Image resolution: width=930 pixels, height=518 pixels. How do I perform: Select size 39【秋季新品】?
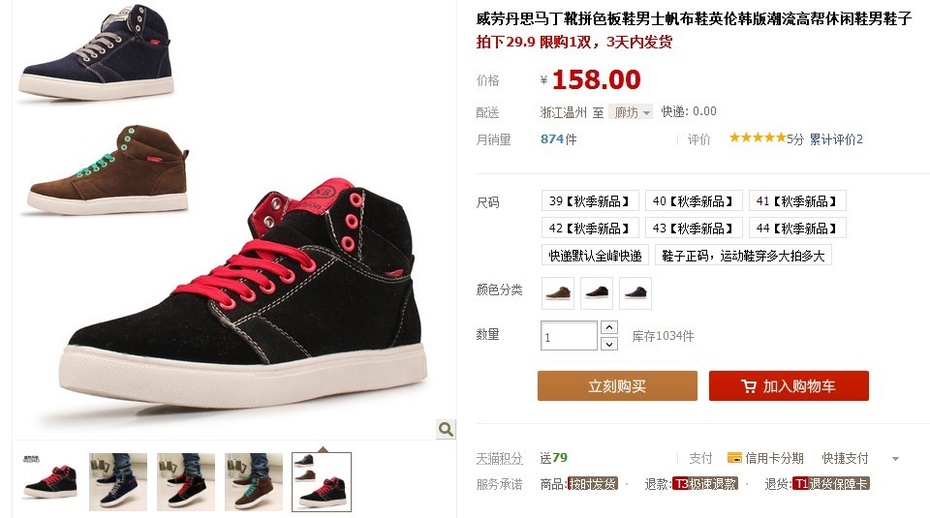590,201
